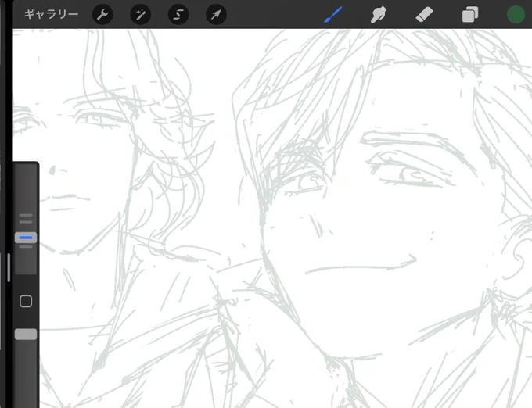Select the Eraser tool
This screenshot has height=408, width=532.
[424, 15]
